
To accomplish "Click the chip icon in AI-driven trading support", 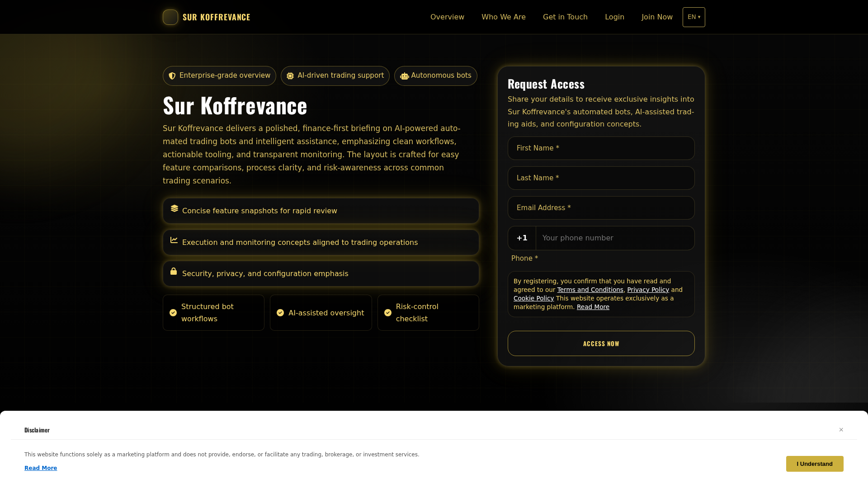I will coord(290,76).
